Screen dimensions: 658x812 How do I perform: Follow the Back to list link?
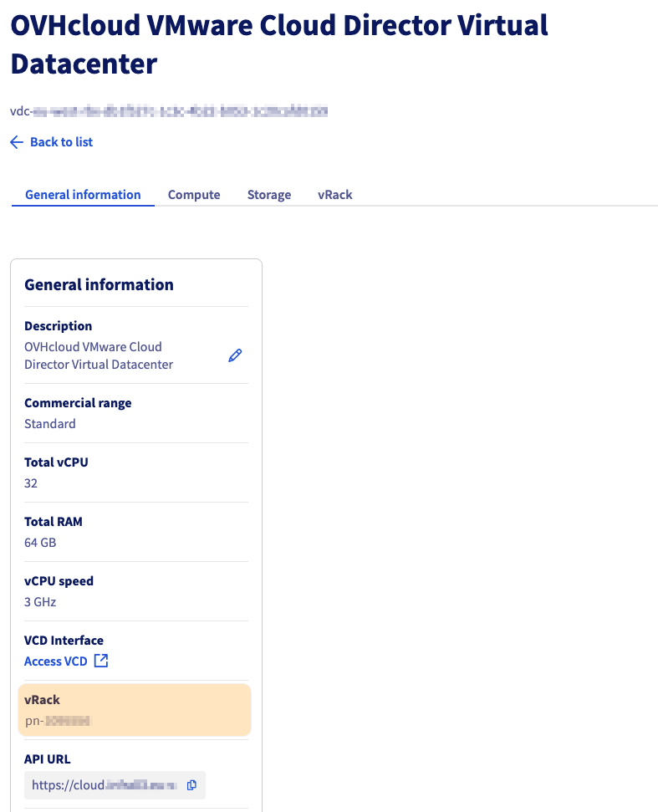pos(61,142)
